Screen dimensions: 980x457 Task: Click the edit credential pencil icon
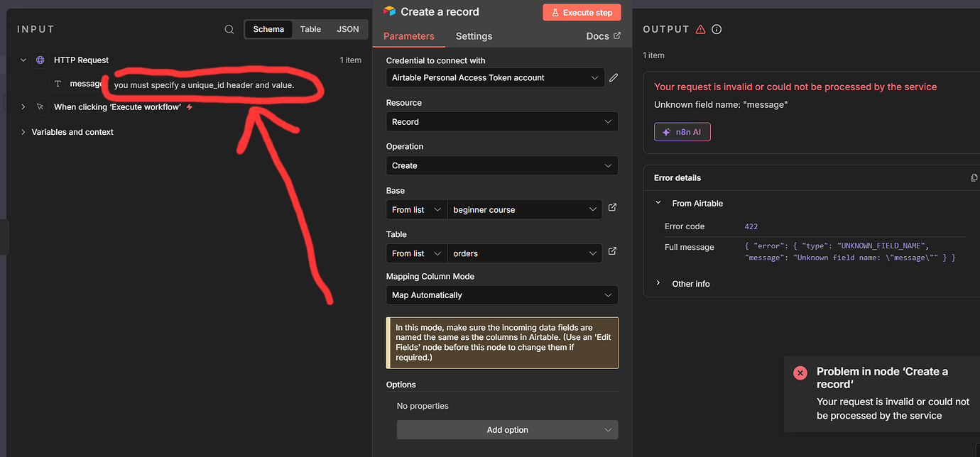click(x=614, y=77)
